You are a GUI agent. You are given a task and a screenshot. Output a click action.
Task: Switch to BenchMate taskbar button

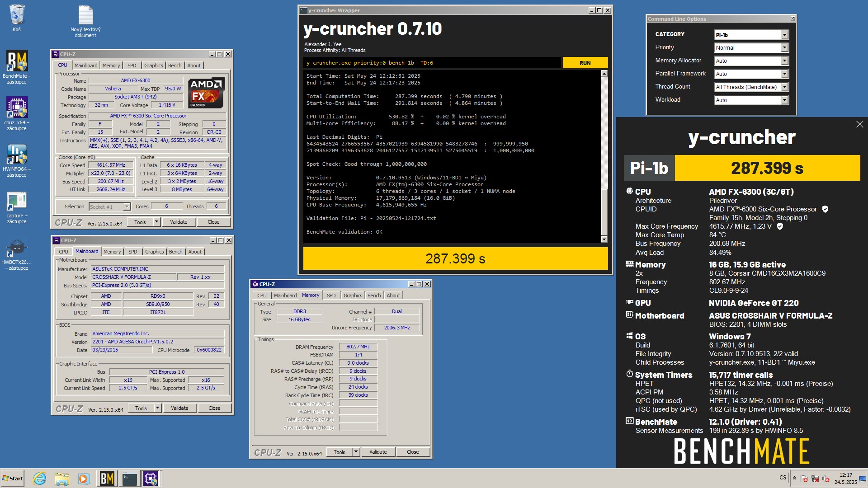click(107, 478)
